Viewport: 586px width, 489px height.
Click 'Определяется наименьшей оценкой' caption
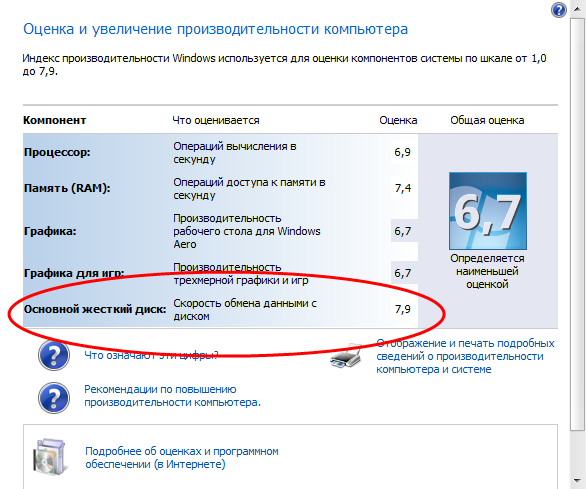point(487,271)
